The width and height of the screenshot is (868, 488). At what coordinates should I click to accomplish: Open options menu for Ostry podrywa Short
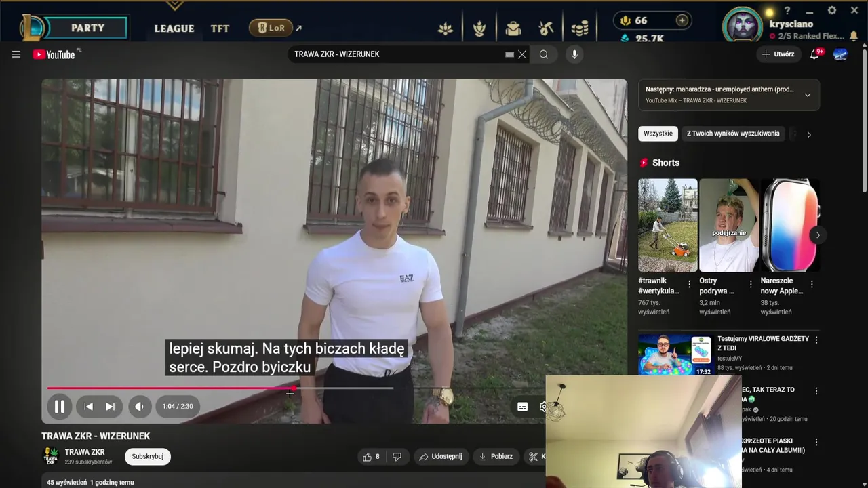point(751,284)
